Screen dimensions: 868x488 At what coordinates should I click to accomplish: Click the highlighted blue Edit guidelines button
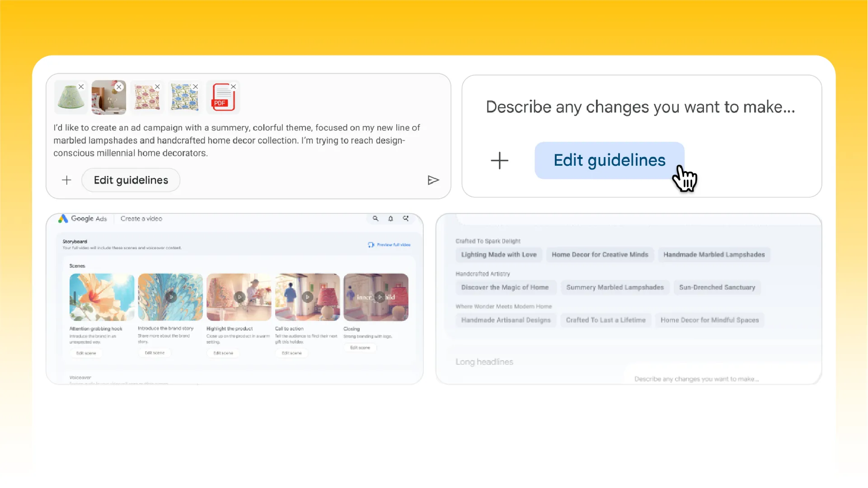point(610,160)
